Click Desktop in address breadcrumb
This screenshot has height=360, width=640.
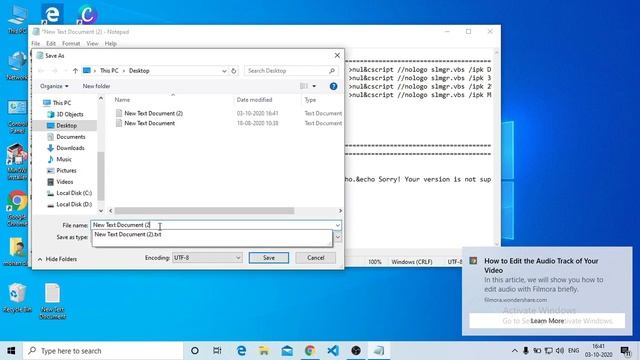tap(139, 71)
